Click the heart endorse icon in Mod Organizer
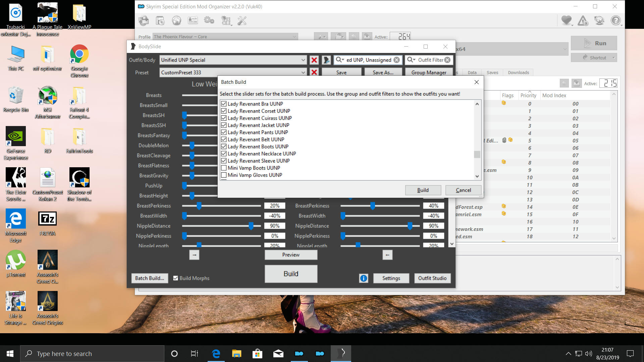644x362 pixels. coord(567,21)
